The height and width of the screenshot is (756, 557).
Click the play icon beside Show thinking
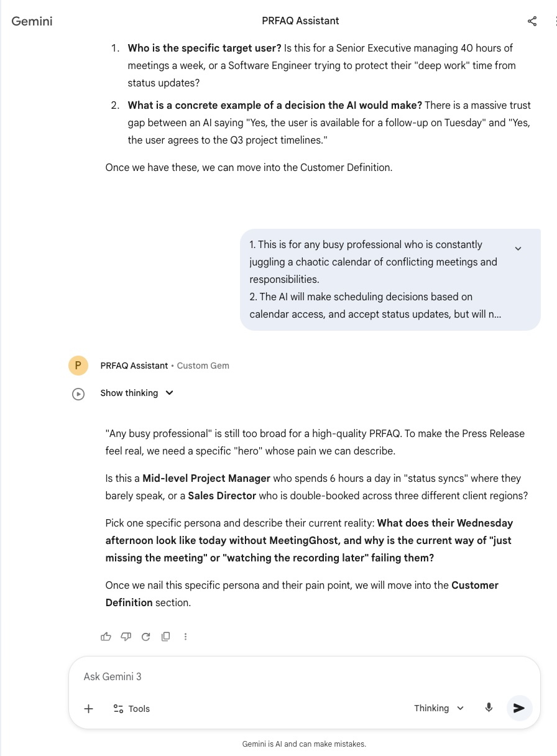click(78, 394)
